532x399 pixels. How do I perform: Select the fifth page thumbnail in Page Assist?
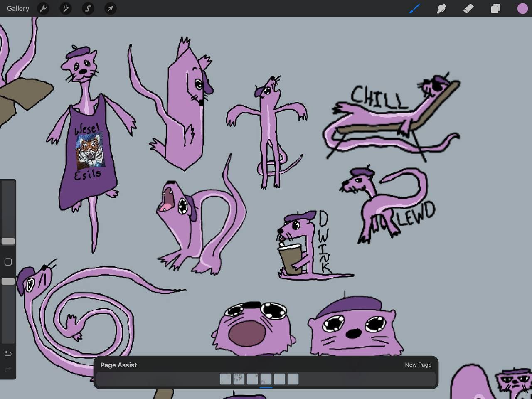(x=279, y=379)
